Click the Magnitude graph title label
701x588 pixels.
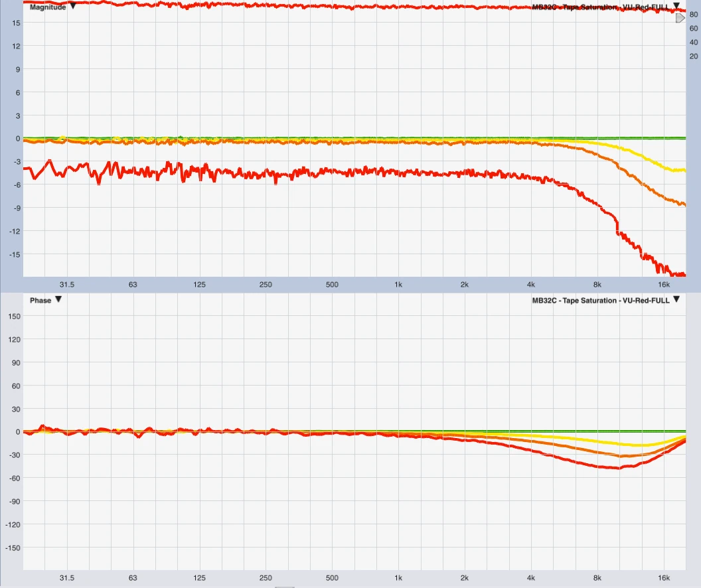coord(47,7)
